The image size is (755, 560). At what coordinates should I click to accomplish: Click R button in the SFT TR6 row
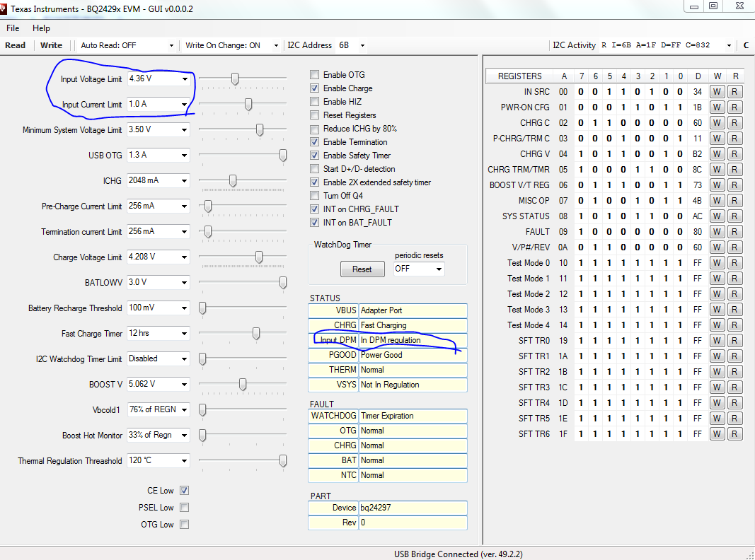(734, 434)
